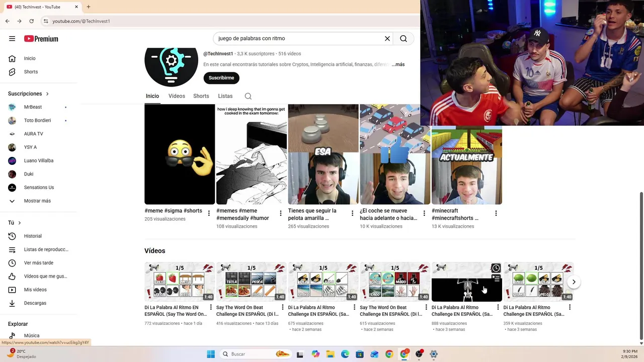Expand channel description with ...más

point(398,64)
